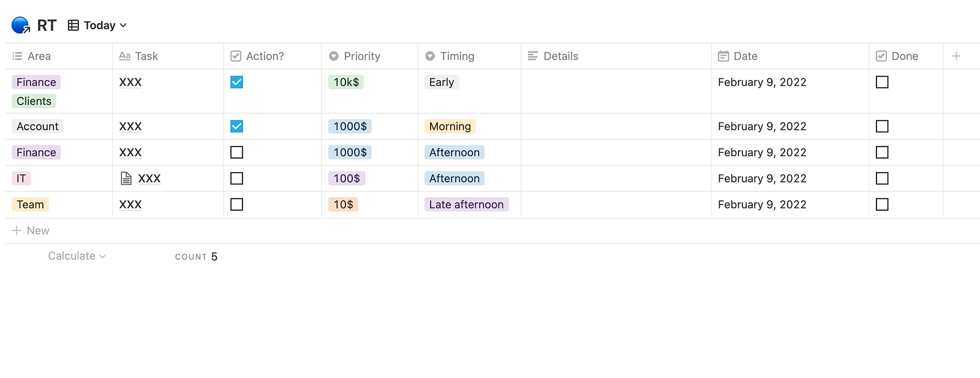Open the Task column header menu
980x378 pixels.
pos(146,56)
